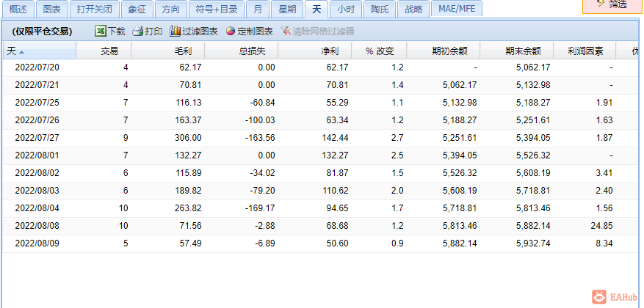The image size is (644, 308).
Task: Click the bar chart icon for 过滤图表
Action: click(176, 32)
